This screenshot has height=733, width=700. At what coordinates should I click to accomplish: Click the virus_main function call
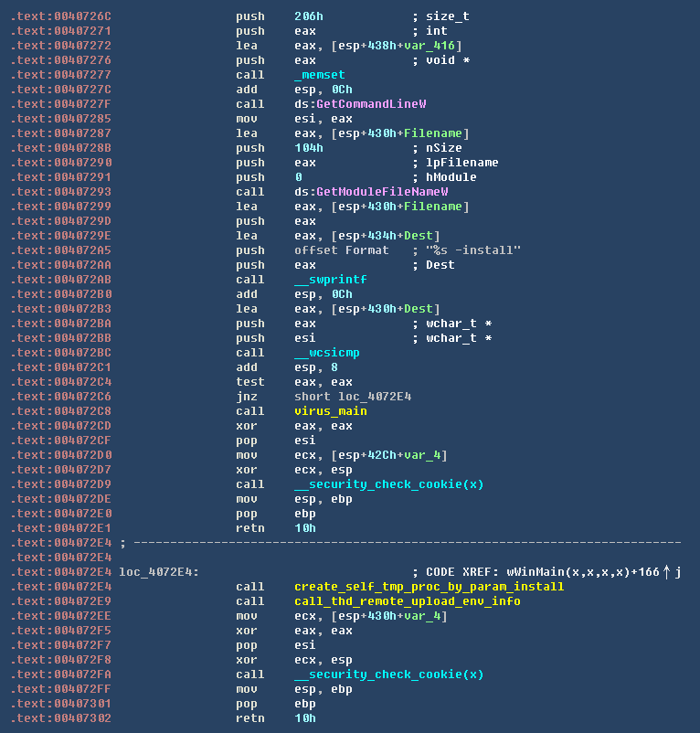[330, 411]
